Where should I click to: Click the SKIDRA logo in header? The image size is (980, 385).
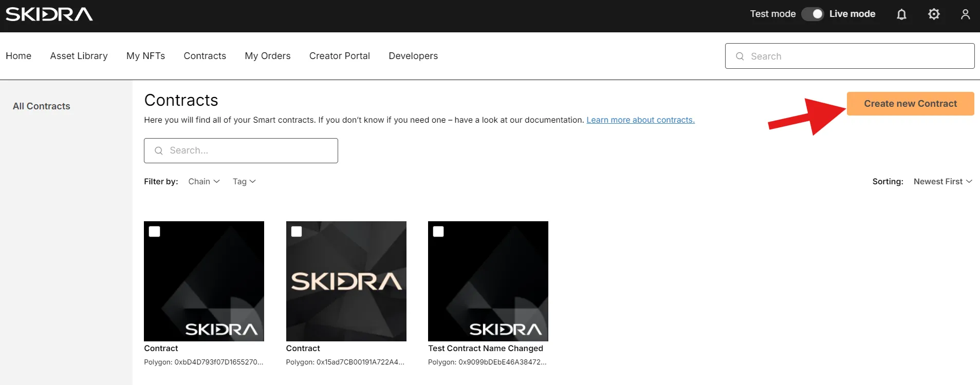[x=49, y=14]
